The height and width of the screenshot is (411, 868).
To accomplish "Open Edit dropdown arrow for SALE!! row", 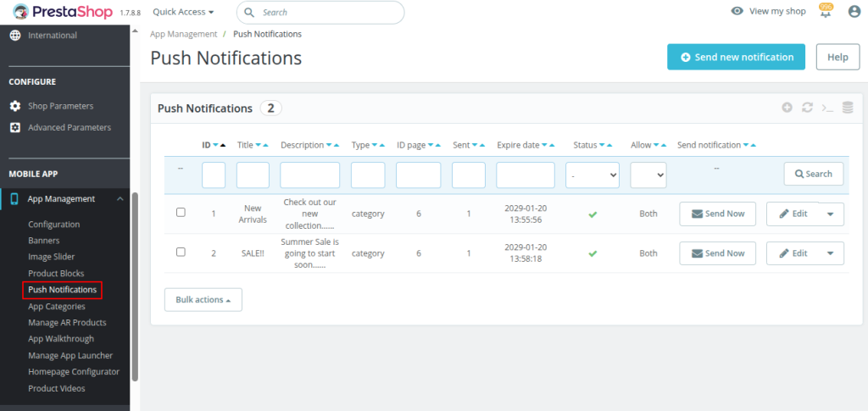I will click(831, 253).
